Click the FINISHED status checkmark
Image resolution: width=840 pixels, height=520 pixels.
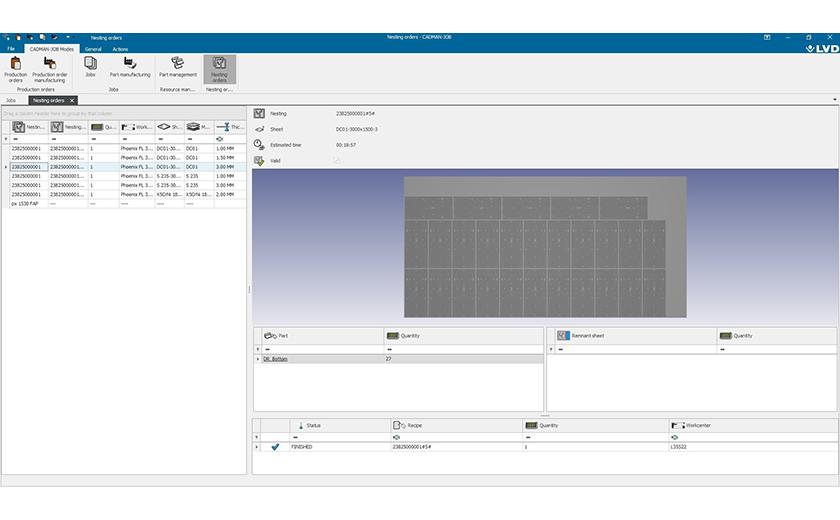(275, 447)
